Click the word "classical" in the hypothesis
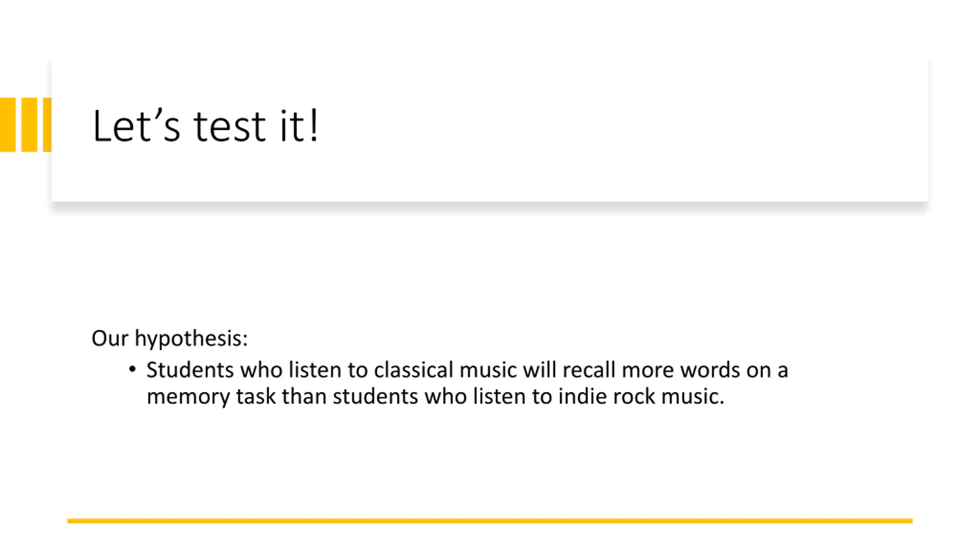980x551 pixels. [413, 370]
